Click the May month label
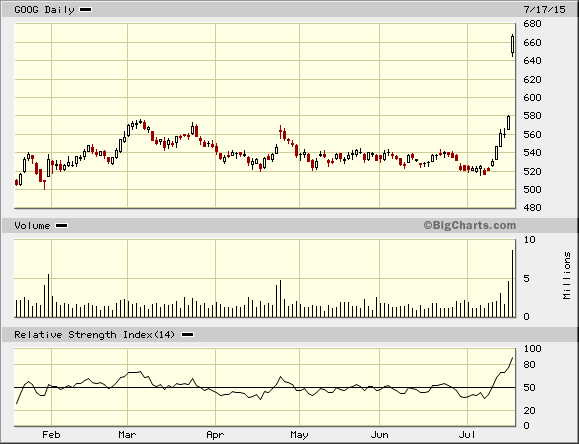 tap(299, 435)
